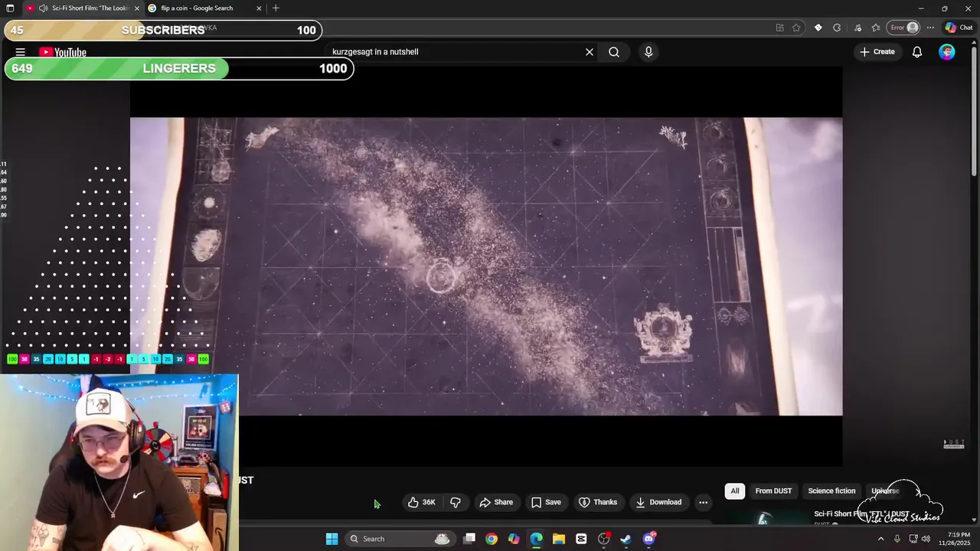Open the Edge favorites list icon
The height and width of the screenshot is (551, 980).
tap(876, 28)
